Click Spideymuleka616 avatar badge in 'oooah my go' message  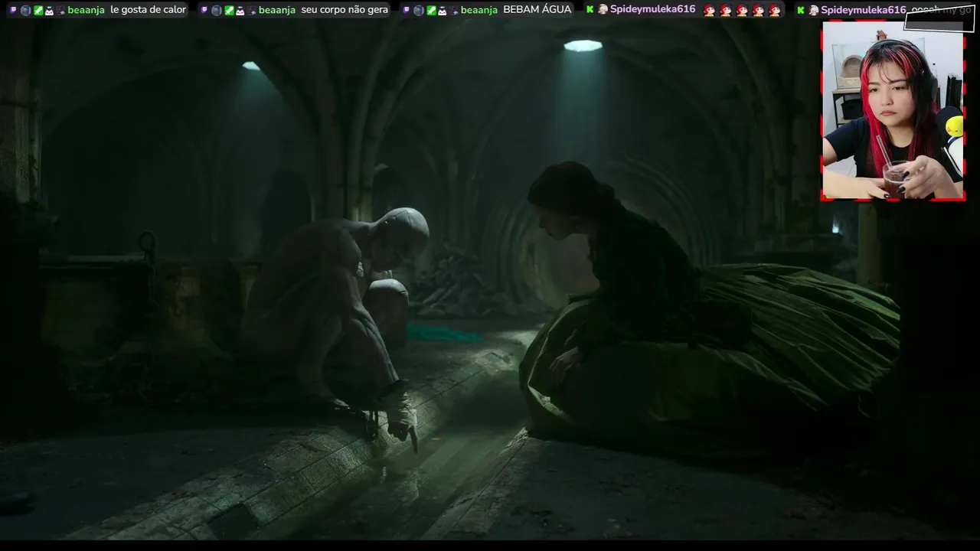coord(814,10)
